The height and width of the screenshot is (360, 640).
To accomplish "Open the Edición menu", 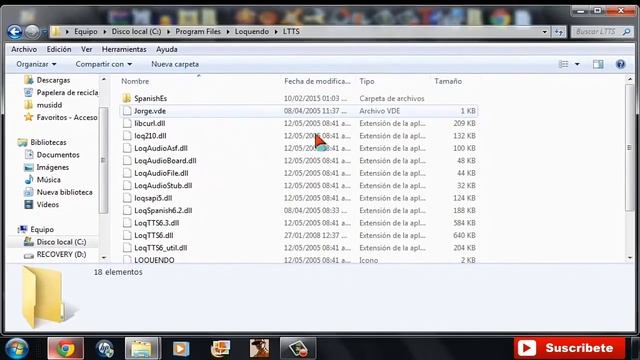I will 59,49.
